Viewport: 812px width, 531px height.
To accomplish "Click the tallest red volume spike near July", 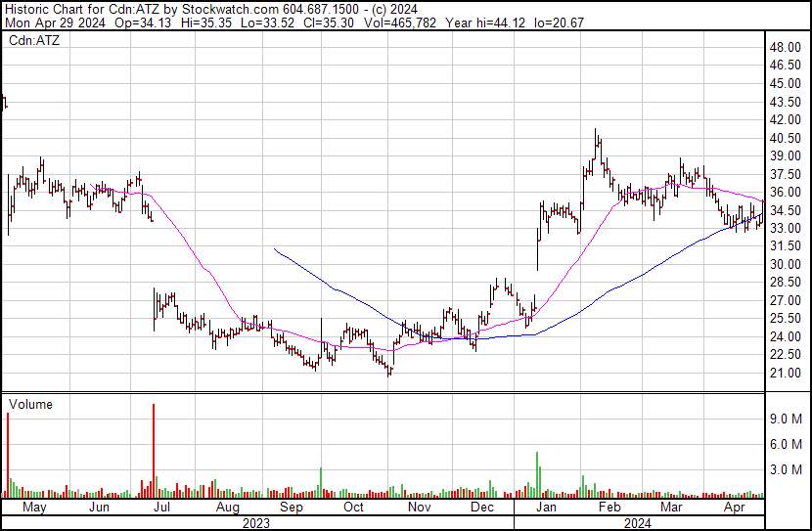I will tap(154, 451).
